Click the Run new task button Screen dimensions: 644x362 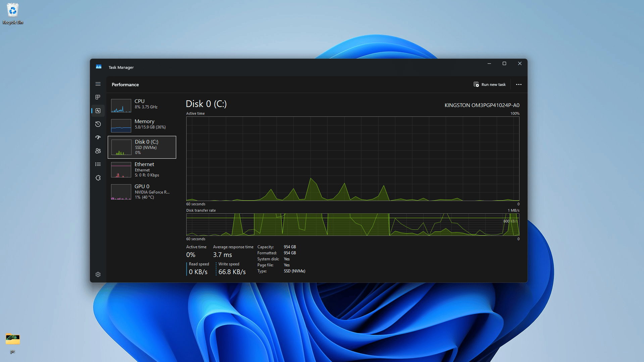pos(490,85)
